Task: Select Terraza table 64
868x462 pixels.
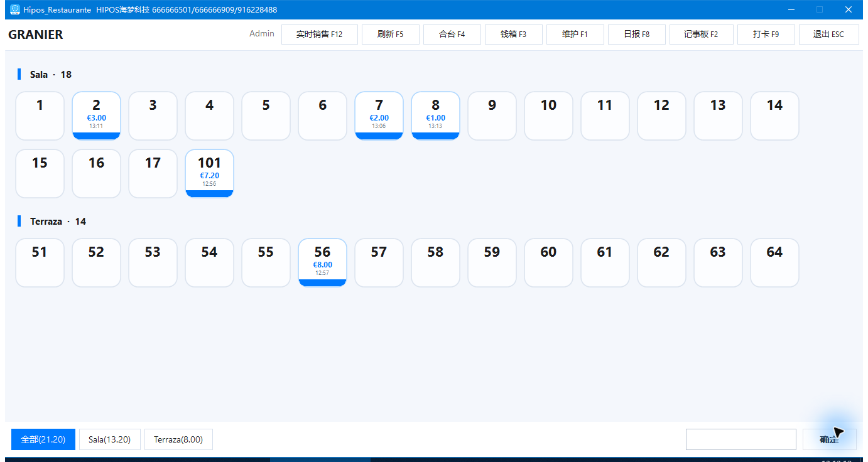Action: coord(775,262)
